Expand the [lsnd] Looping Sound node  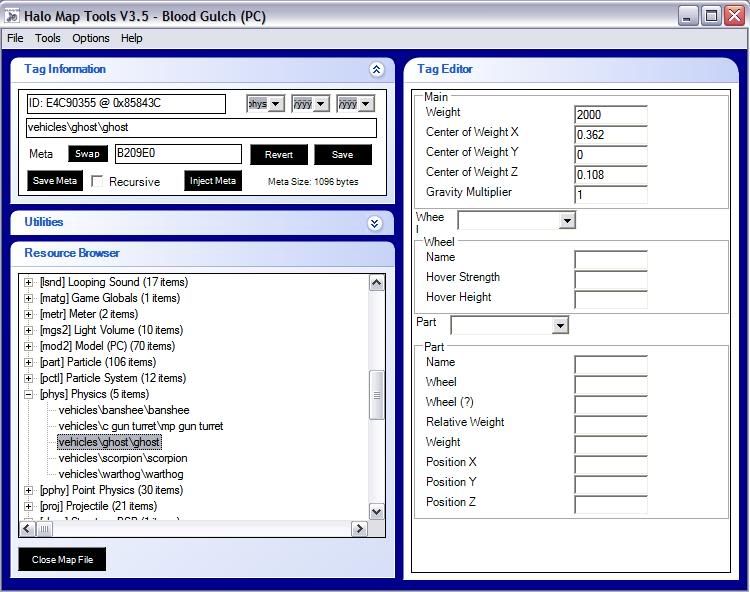click(x=29, y=283)
